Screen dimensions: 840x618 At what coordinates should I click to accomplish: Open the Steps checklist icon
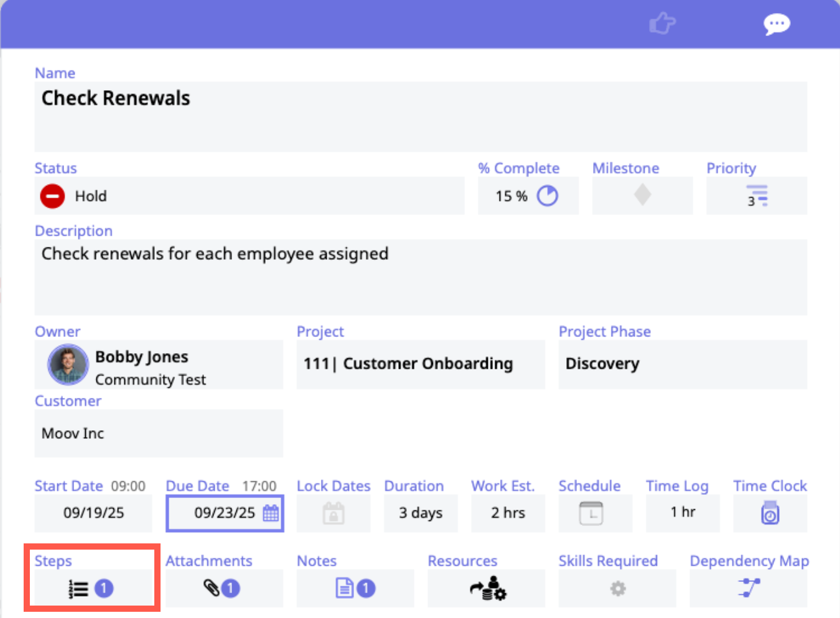pyautogui.click(x=79, y=589)
